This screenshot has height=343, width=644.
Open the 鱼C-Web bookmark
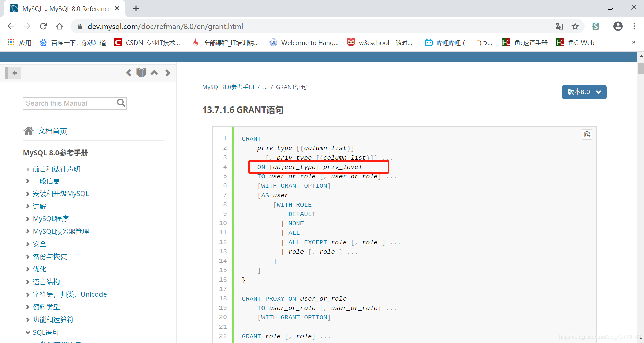point(575,43)
